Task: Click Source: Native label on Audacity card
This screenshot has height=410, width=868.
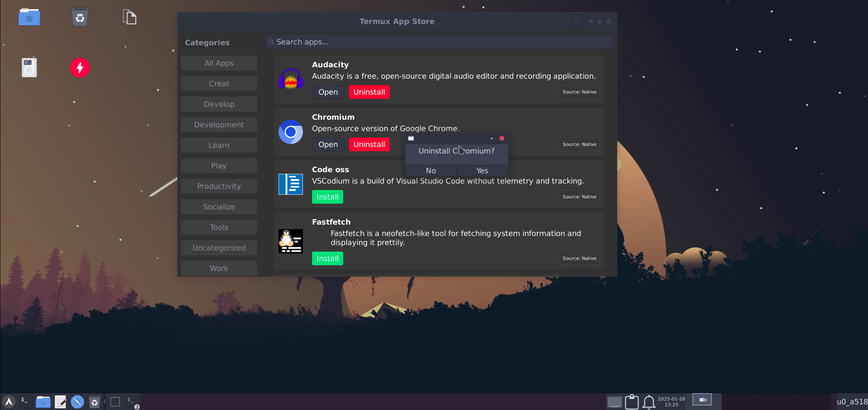Action: coord(579,92)
